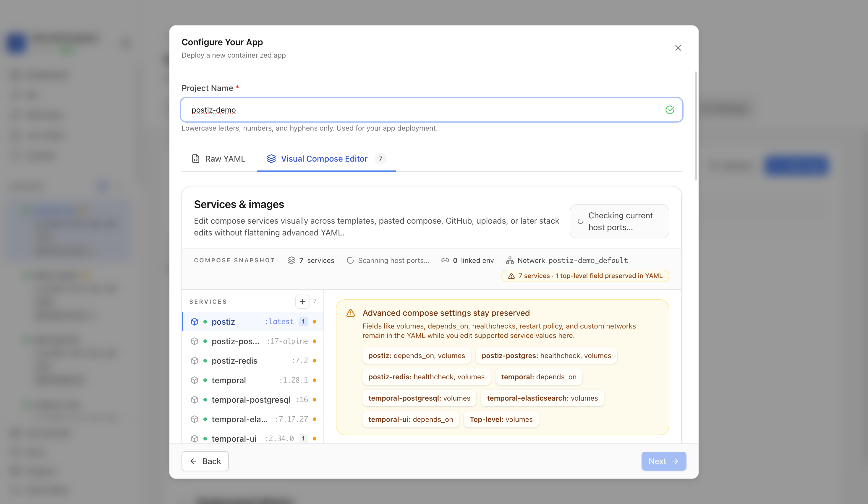Click the Project Name input field
This screenshot has height=504, width=868.
click(431, 110)
